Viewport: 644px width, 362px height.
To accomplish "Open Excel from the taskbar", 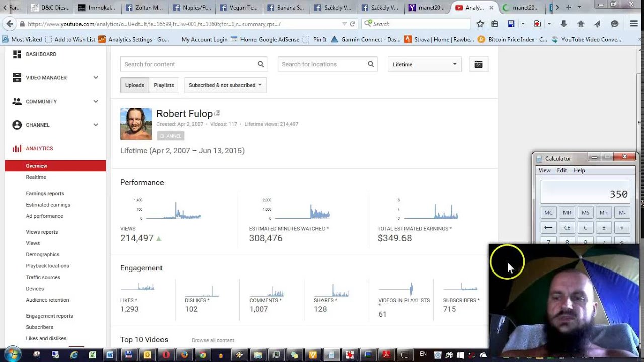I will tap(92, 355).
